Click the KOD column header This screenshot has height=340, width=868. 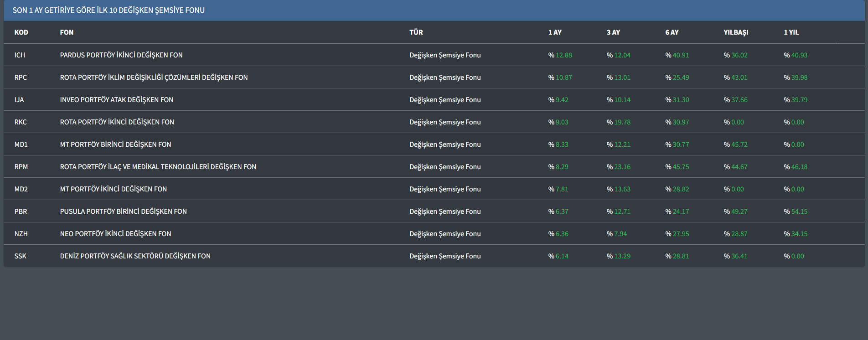pyautogui.click(x=21, y=32)
